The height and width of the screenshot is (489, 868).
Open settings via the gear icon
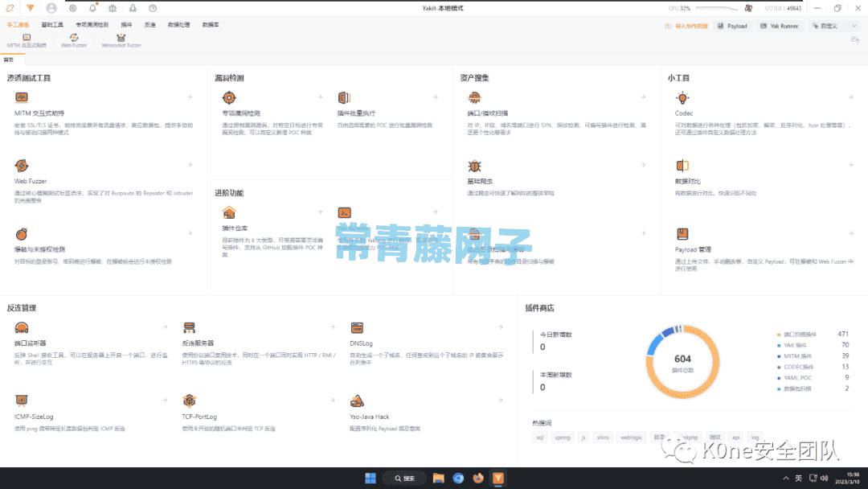[x=72, y=8]
